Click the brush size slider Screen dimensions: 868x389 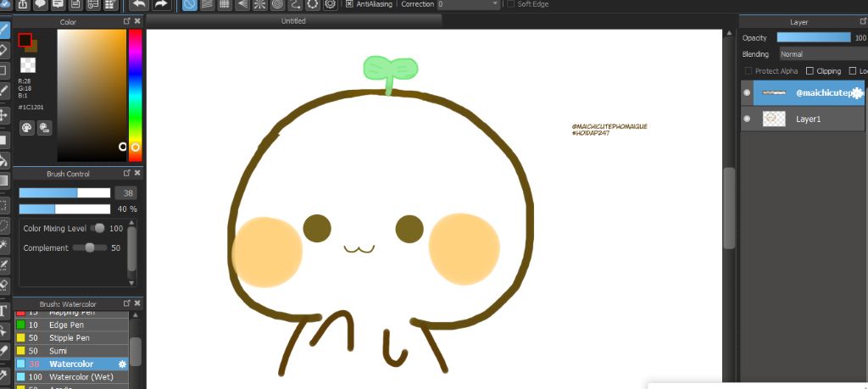64,192
